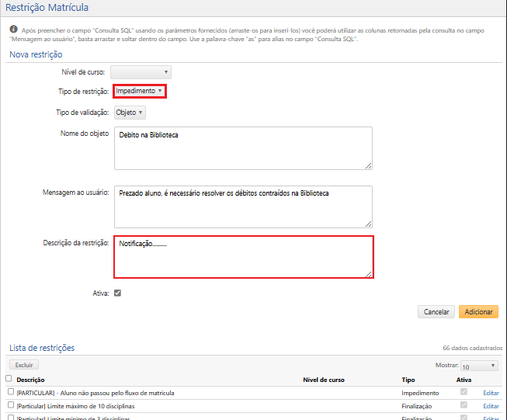Open the Tipo de validação dropdown
This screenshot has height=420, width=507.
click(x=130, y=113)
